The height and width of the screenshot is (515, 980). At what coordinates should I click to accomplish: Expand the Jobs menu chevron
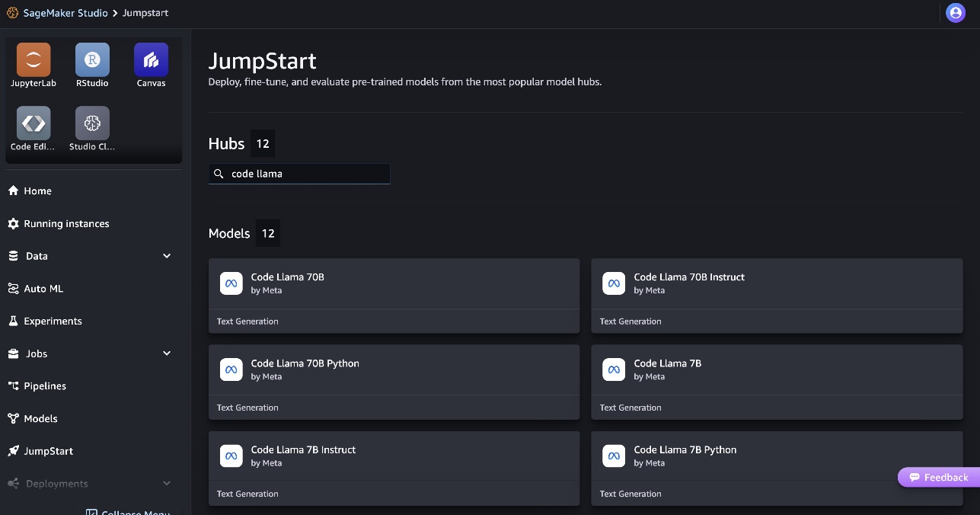(x=167, y=353)
